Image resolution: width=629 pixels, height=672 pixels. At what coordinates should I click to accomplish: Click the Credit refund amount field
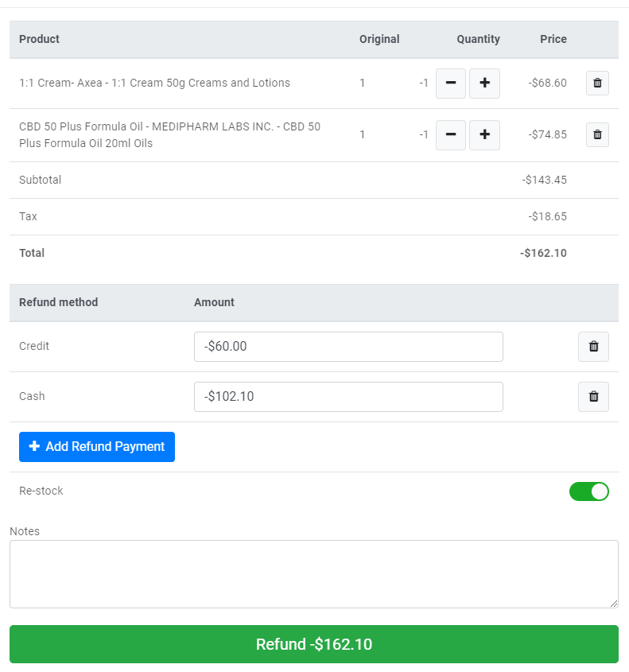348,347
